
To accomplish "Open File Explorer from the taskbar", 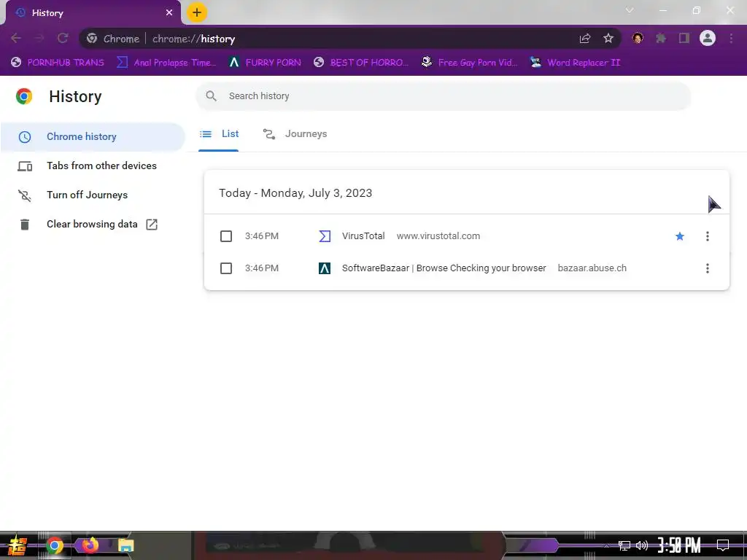I will point(125,545).
